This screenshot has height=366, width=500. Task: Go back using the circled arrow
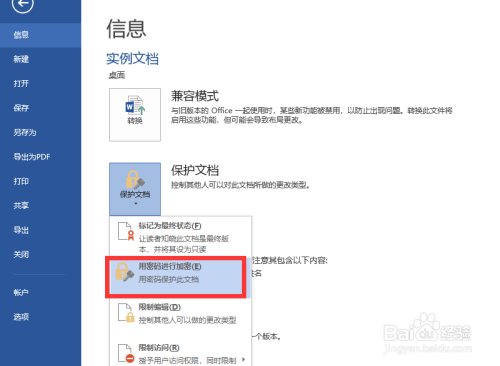pos(23,4)
